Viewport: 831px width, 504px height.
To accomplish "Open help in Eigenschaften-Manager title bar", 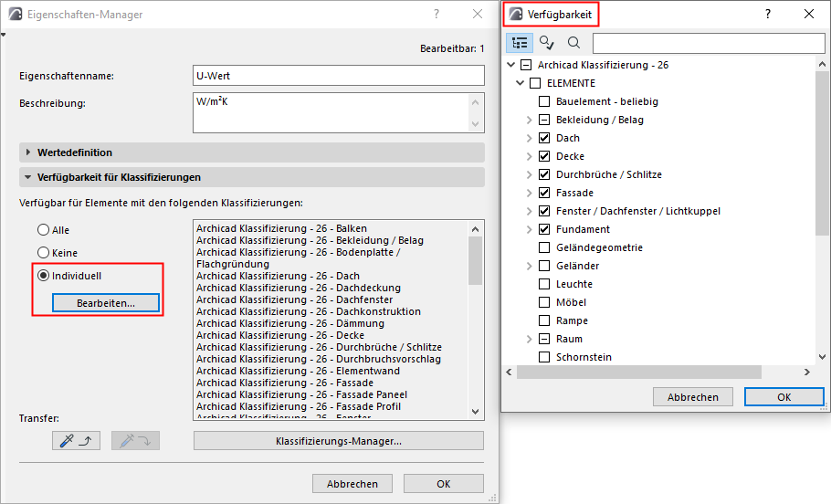I will pyautogui.click(x=437, y=15).
